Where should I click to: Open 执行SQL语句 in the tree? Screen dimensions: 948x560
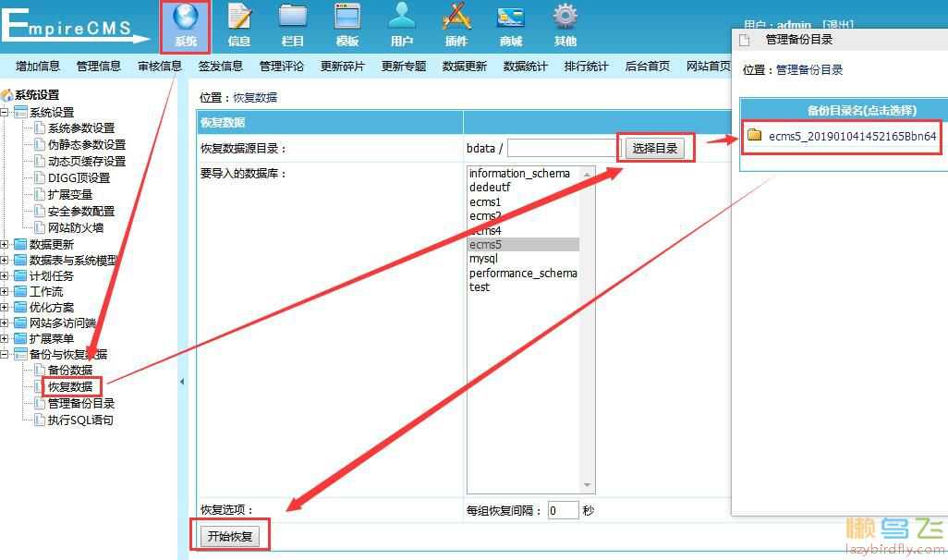pos(80,420)
